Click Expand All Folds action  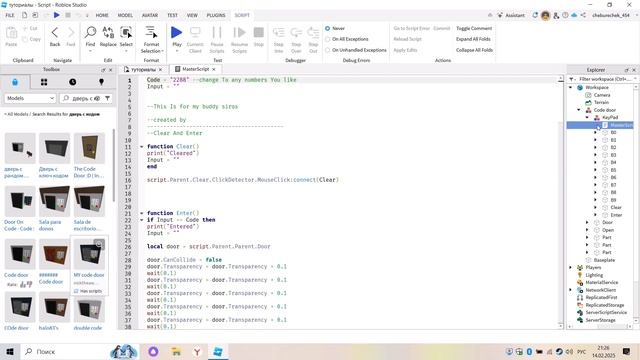tap(473, 39)
